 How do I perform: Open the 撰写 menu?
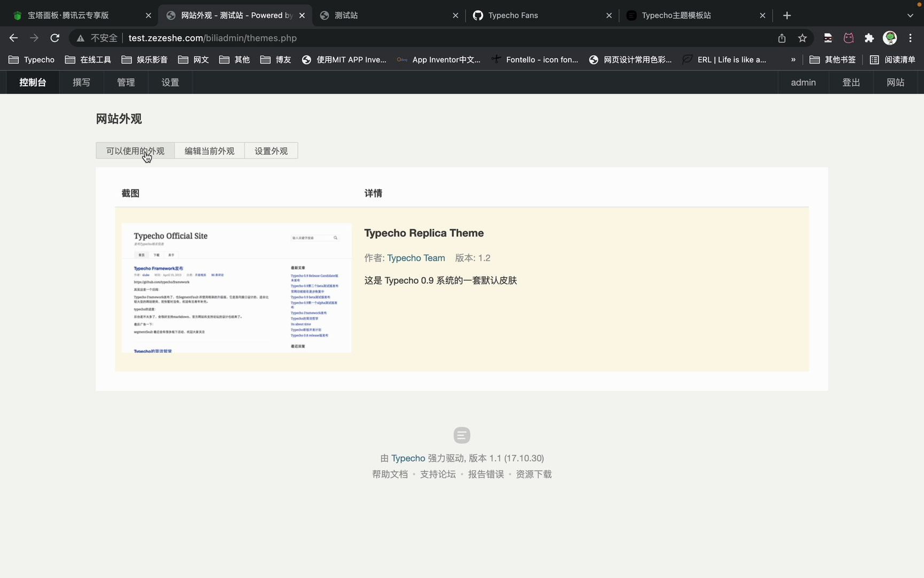[x=81, y=82]
